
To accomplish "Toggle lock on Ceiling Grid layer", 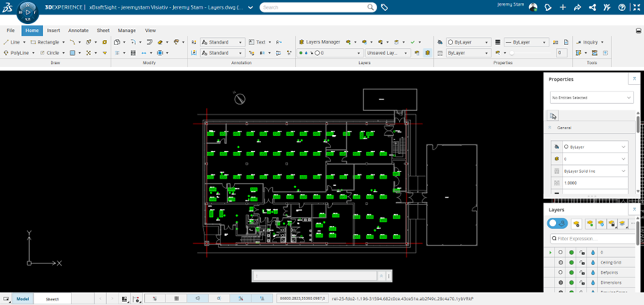I will tap(581, 262).
